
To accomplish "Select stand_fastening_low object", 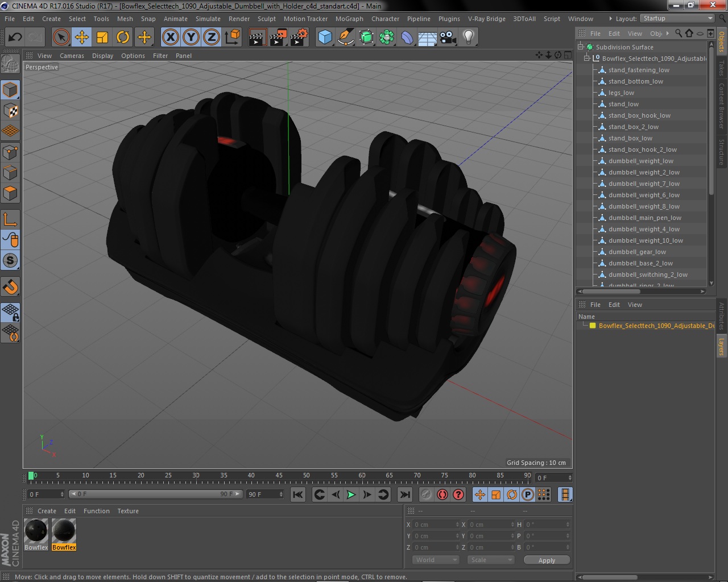I will pyautogui.click(x=639, y=70).
